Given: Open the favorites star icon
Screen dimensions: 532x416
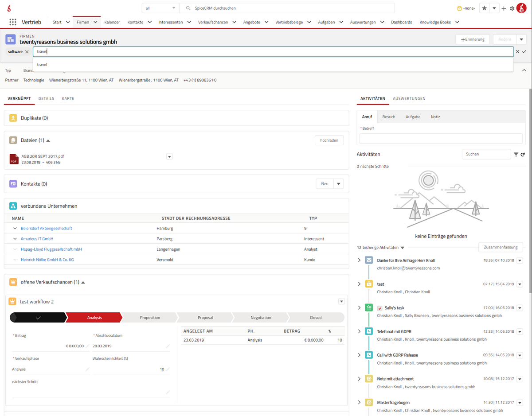Looking at the screenshot, I should (x=484, y=8).
